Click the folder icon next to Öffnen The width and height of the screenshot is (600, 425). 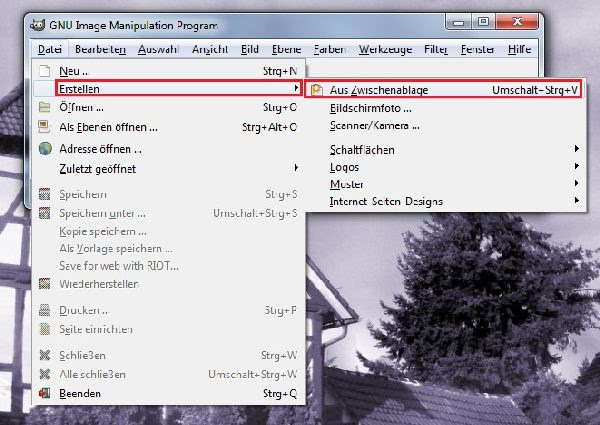[x=44, y=107]
